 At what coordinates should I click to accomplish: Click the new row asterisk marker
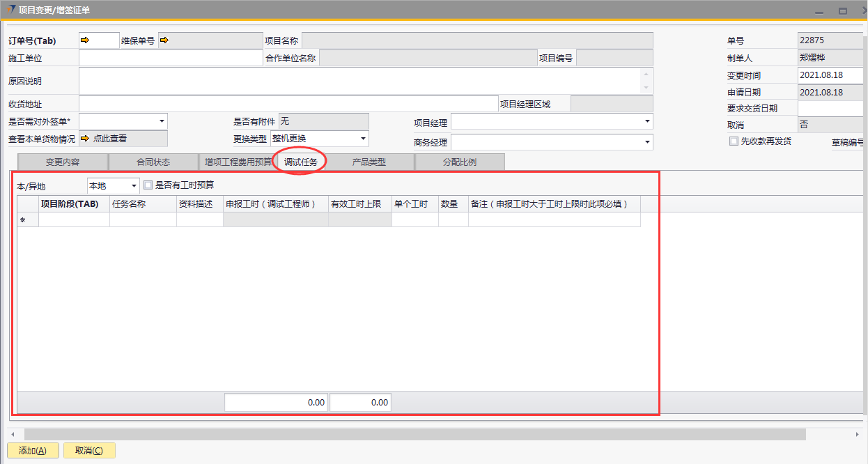click(x=22, y=220)
